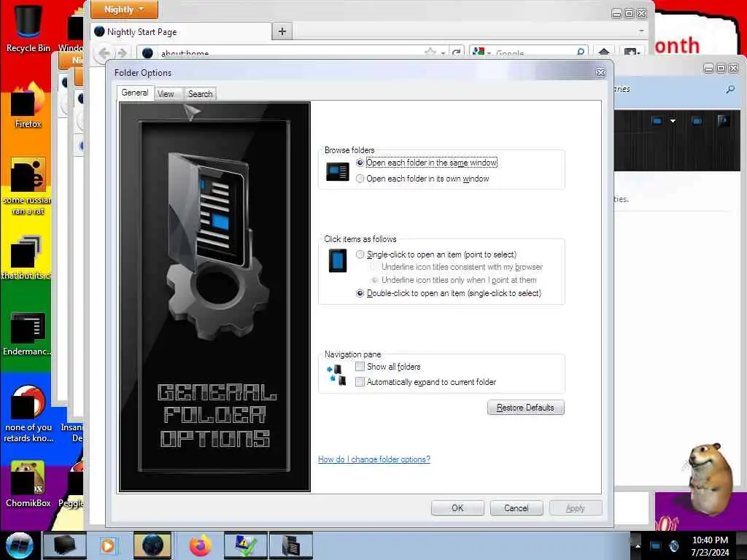Image resolution: width=747 pixels, height=560 pixels.
Task: Launch Windows Media Player from taskbar
Action: 108,545
